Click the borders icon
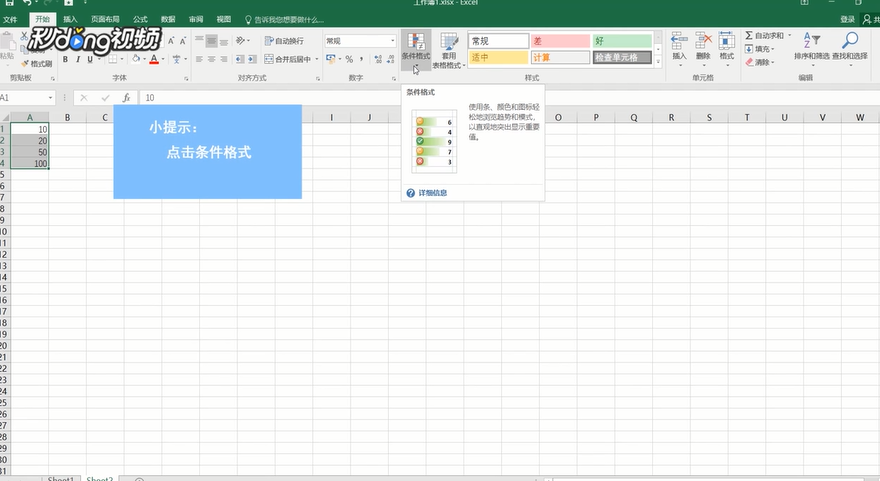 [x=113, y=59]
